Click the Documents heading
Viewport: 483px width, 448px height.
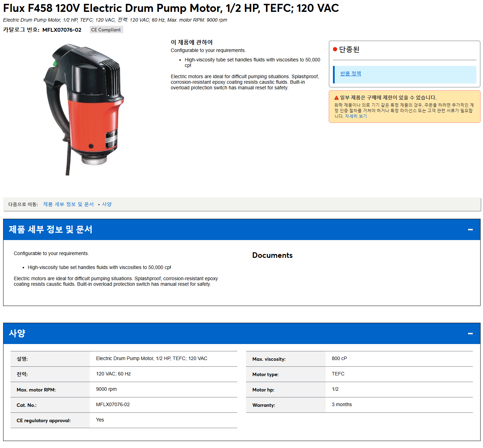click(x=273, y=255)
